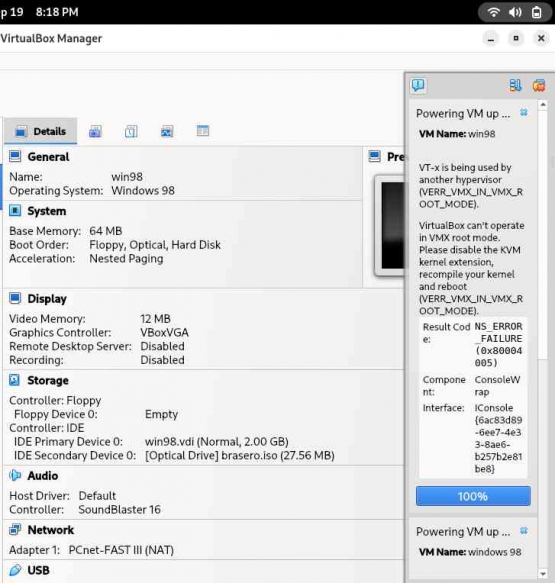The height and width of the screenshot is (583, 555).
Task: Open the USB section heading
Action: pyautogui.click(x=38, y=570)
